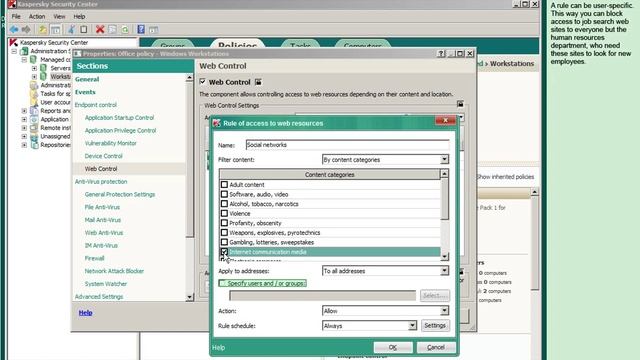Click the rule Name input field
The image size is (640, 360).
coord(347,145)
